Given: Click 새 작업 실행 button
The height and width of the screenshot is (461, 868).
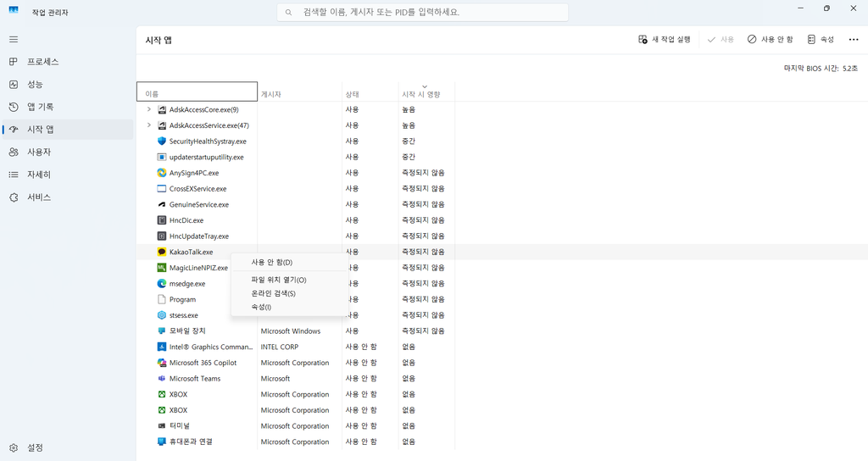Looking at the screenshot, I should point(665,39).
